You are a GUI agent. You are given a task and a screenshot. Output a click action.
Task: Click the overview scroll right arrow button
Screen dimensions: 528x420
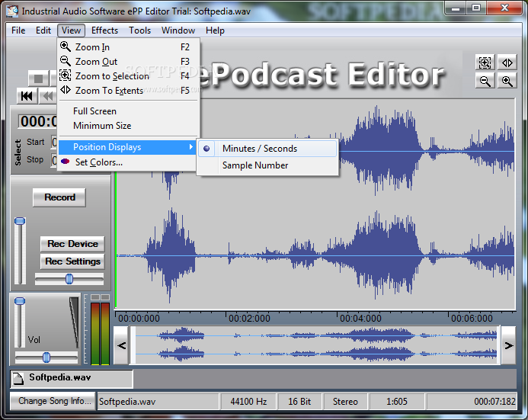[x=508, y=345]
